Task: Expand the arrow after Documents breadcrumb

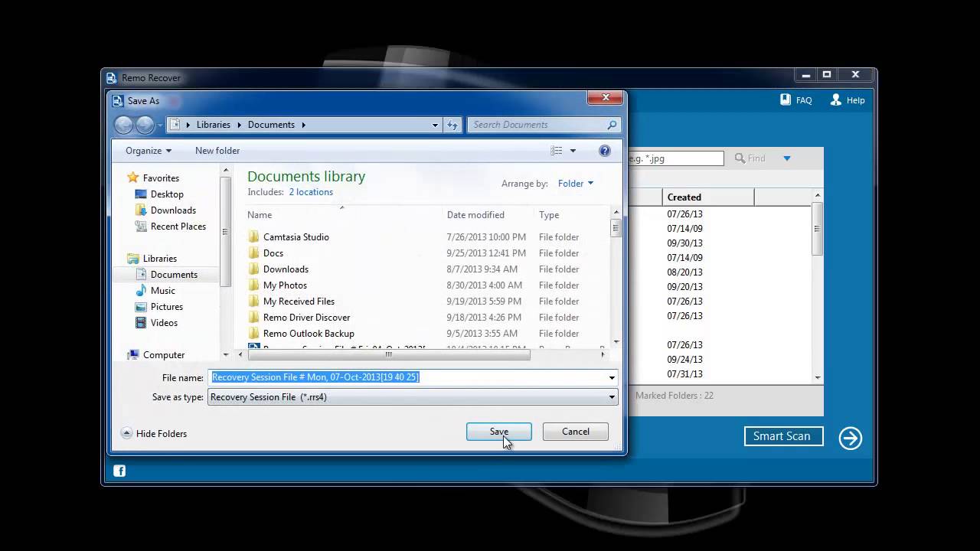Action: (x=303, y=125)
